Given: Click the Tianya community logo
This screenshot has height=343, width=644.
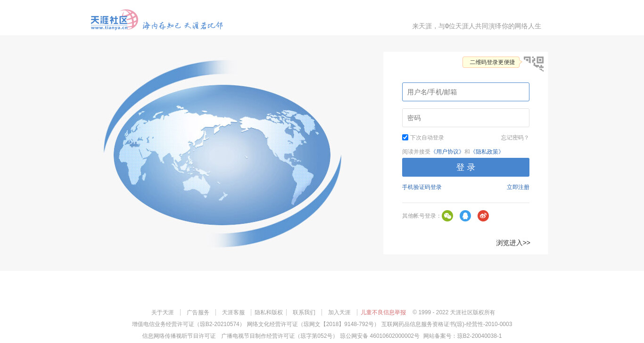Looking at the screenshot, I should click(x=115, y=20).
